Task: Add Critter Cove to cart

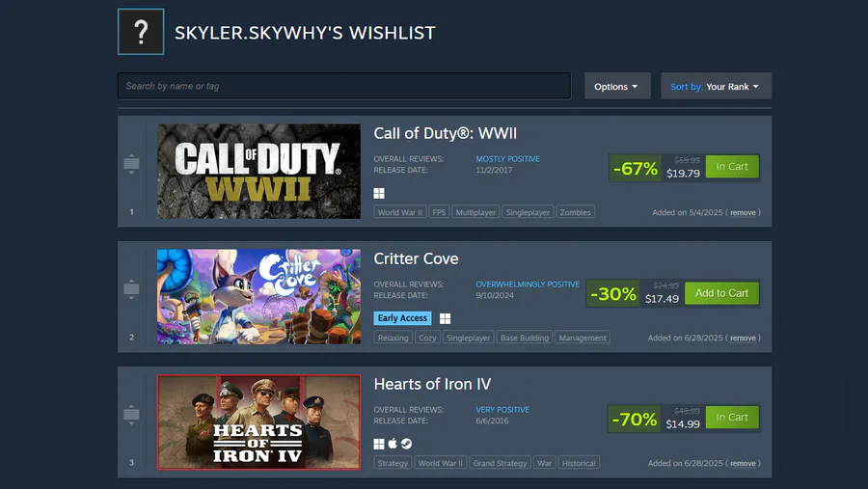Action: (x=721, y=293)
